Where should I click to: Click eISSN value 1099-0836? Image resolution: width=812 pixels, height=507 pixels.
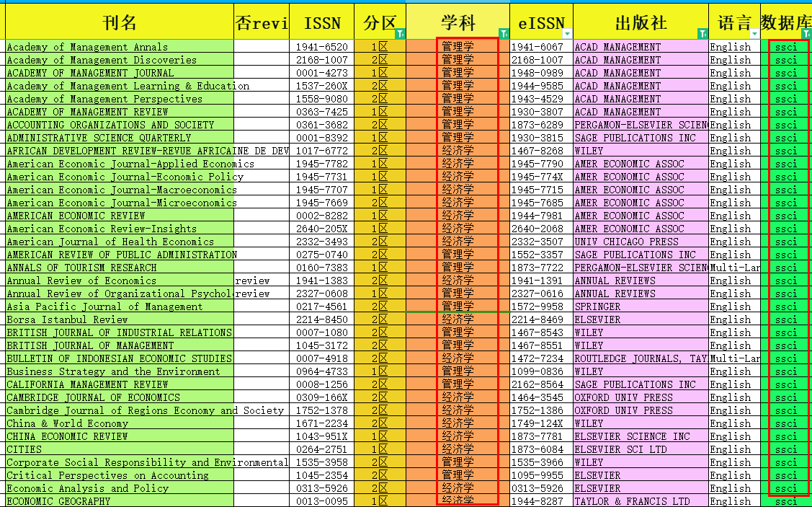pos(537,371)
